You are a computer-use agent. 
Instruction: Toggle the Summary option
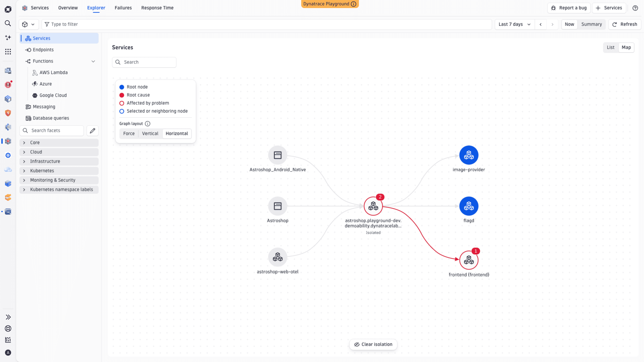[x=591, y=24]
